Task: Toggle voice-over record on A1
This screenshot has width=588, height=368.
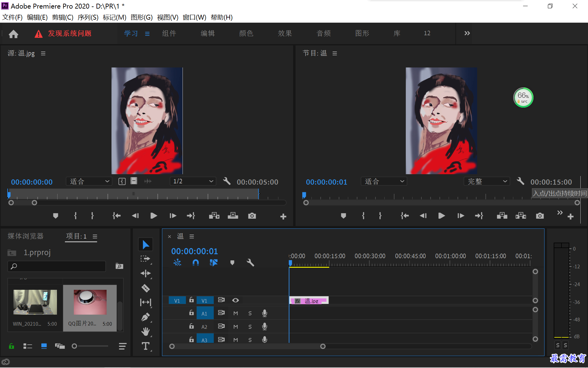Action: pyautogui.click(x=265, y=313)
